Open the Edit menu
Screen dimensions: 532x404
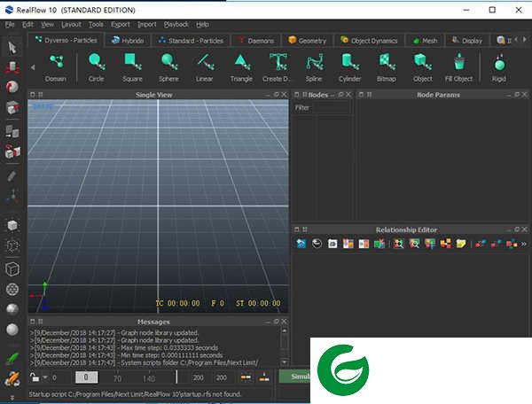pyautogui.click(x=27, y=25)
